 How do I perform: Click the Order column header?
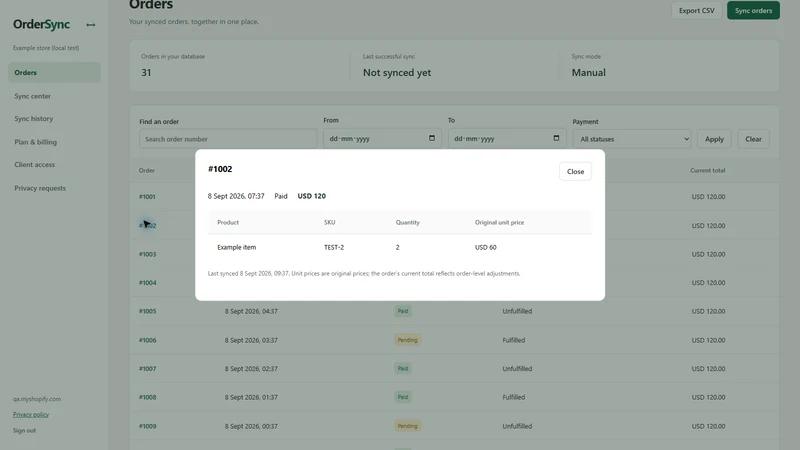(x=146, y=170)
